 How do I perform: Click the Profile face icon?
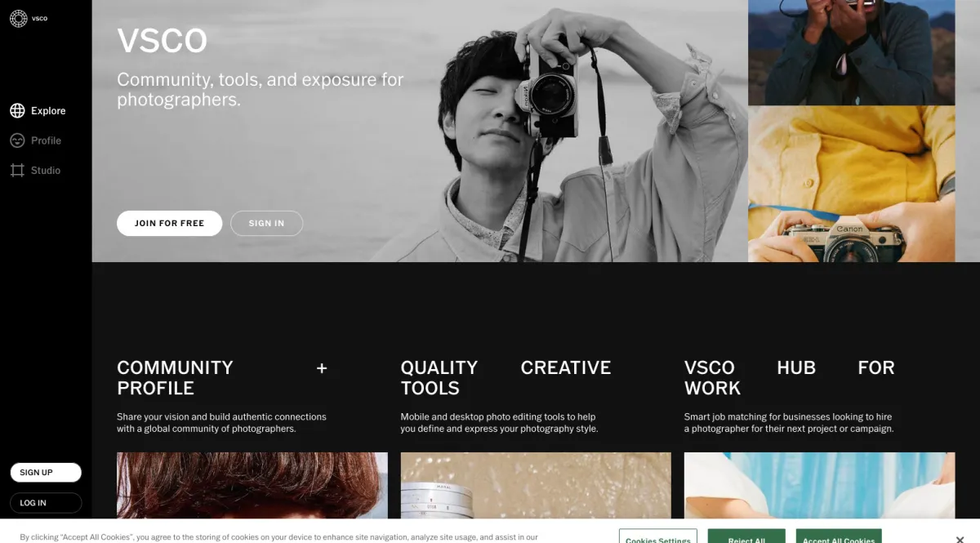[17, 140]
